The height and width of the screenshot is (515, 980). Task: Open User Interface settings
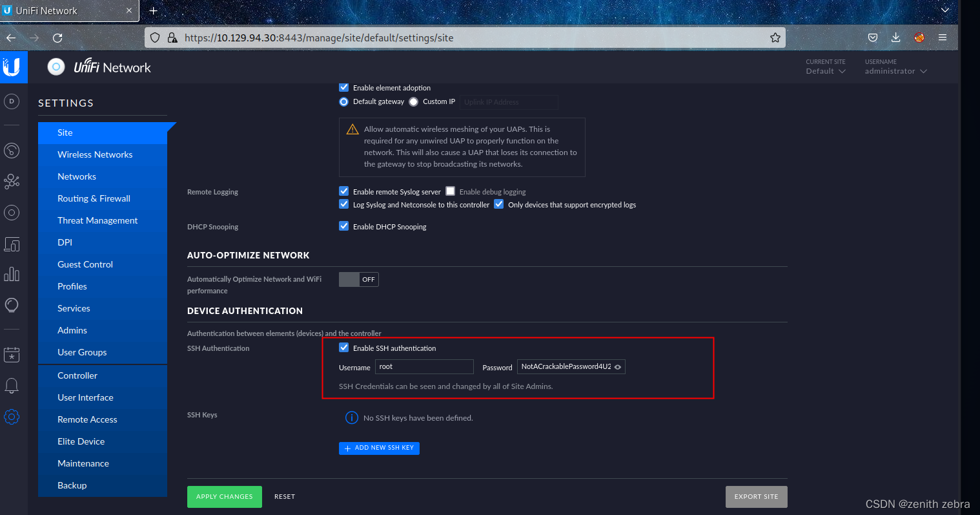103,397
